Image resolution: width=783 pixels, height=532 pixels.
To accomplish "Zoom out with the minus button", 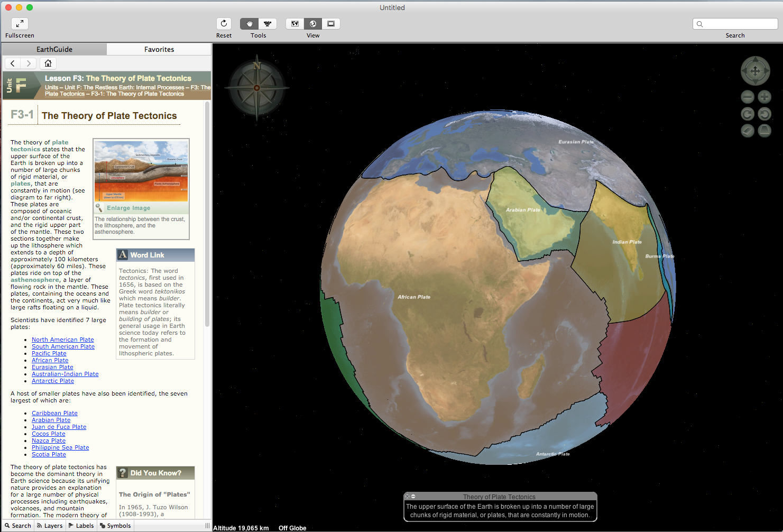I will [x=747, y=97].
